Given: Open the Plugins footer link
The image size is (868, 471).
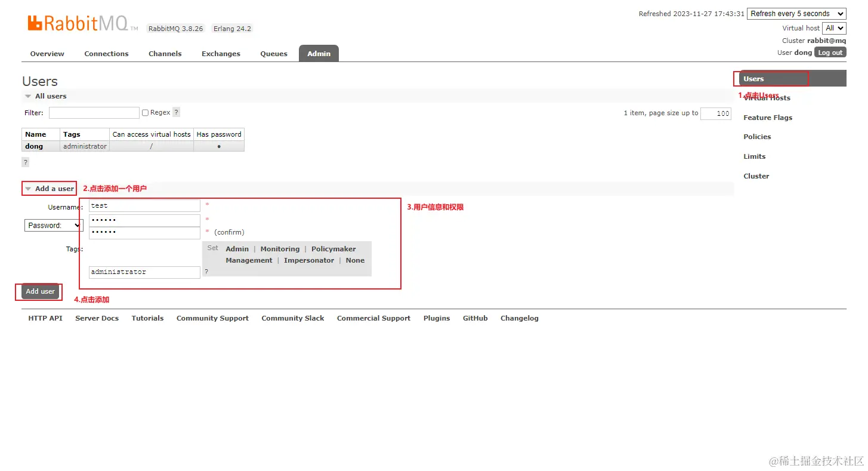Looking at the screenshot, I should pyautogui.click(x=437, y=318).
